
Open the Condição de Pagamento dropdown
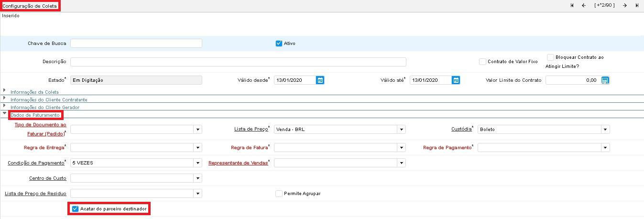(198, 163)
